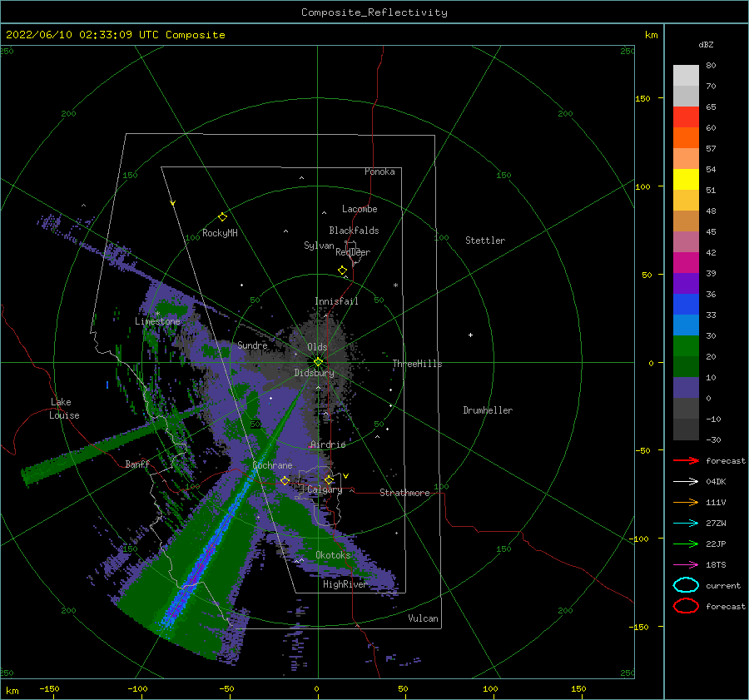Click the green 22JP arrow icon

686,544
